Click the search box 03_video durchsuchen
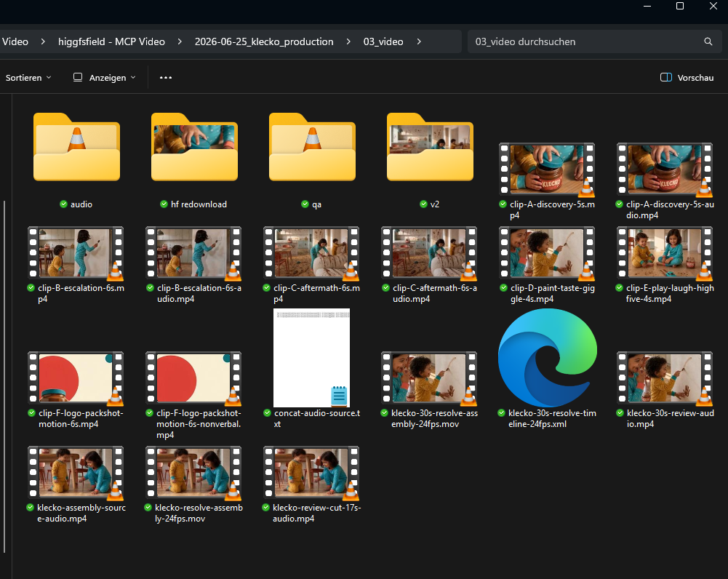 tap(594, 41)
